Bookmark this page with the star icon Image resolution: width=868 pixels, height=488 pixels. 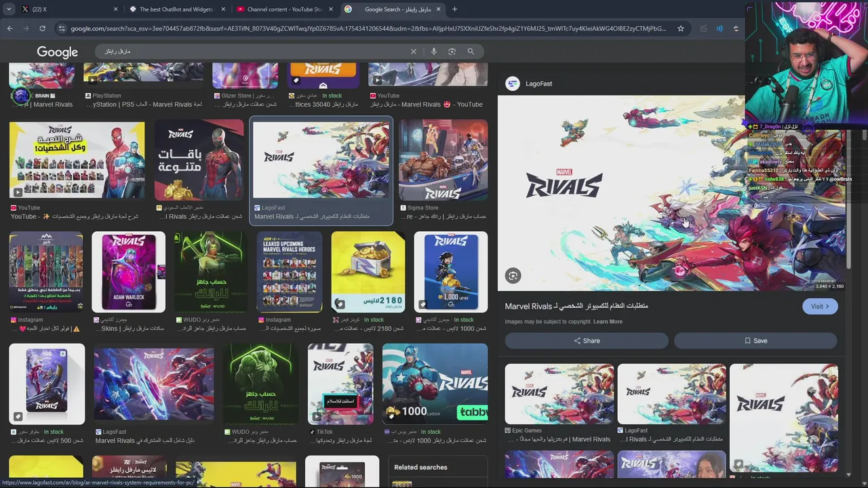pyautogui.click(x=681, y=28)
